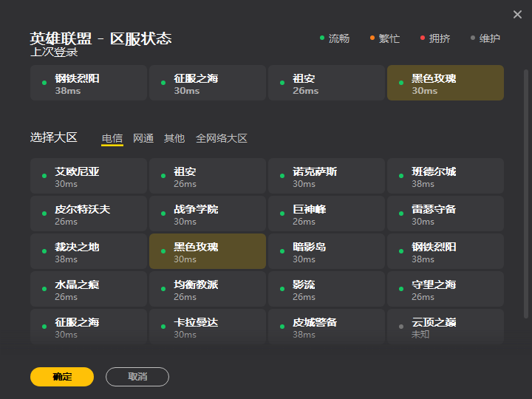Click the 英雄联盟 - 区服状态 title

[x=100, y=38]
